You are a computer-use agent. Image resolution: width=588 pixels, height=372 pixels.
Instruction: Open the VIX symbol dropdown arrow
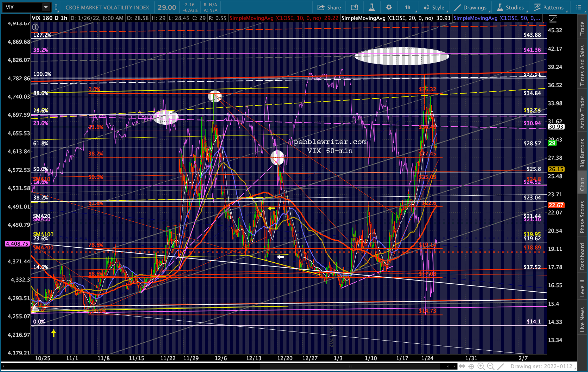coord(46,7)
